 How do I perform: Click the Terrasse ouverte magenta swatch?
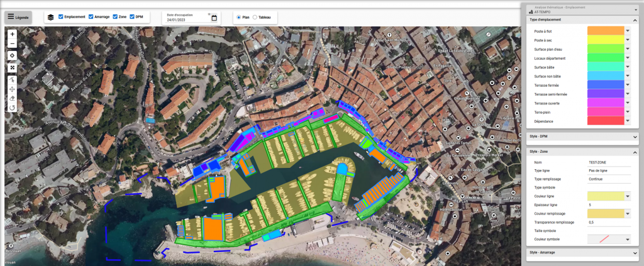point(606,103)
